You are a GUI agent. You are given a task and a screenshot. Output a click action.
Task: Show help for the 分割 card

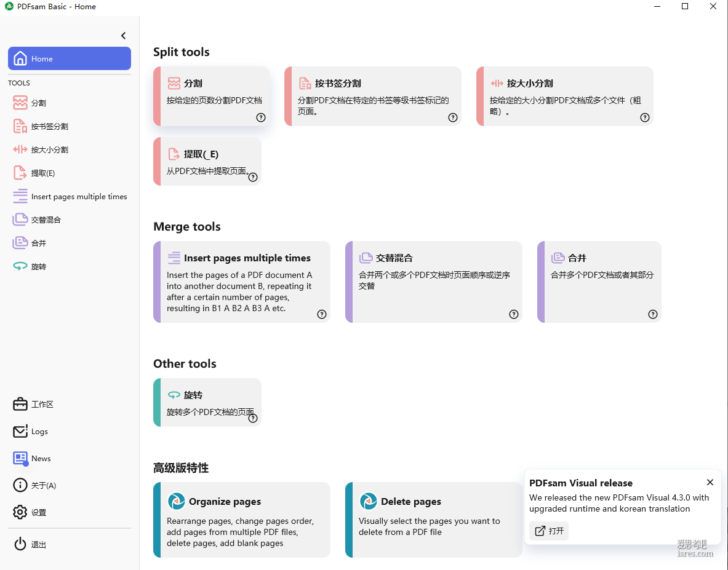[x=261, y=117]
